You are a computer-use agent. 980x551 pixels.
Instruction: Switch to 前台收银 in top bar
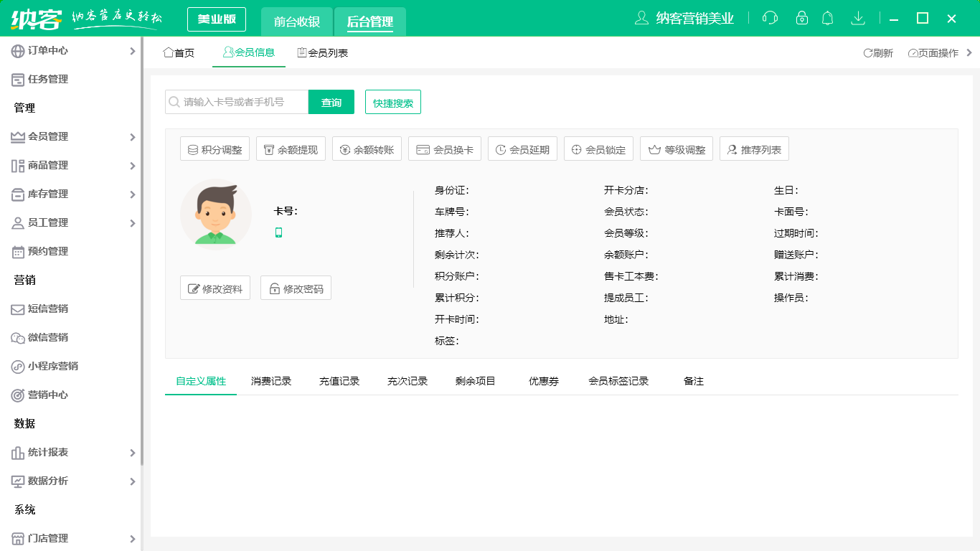[x=297, y=22]
